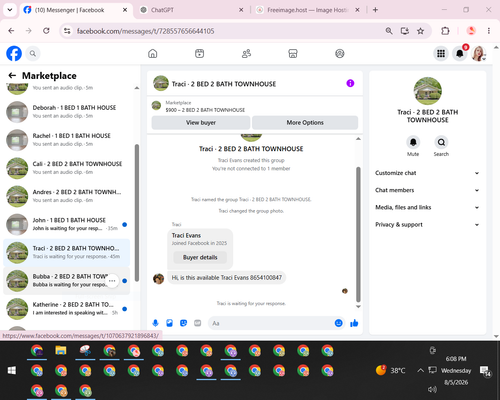The image size is (500, 400).
Task: Close the ChatGPT tab
Action: click(241, 10)
